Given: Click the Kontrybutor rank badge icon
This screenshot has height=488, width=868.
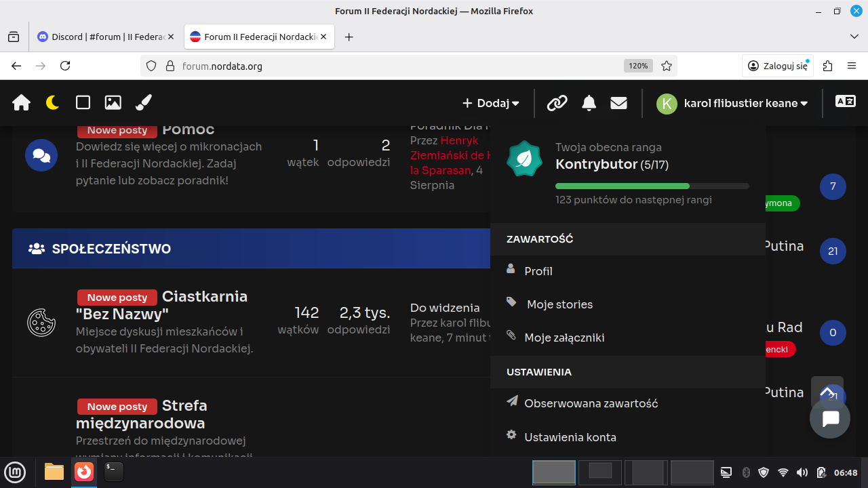Looking at the screenshot, I should coord(525,159).
